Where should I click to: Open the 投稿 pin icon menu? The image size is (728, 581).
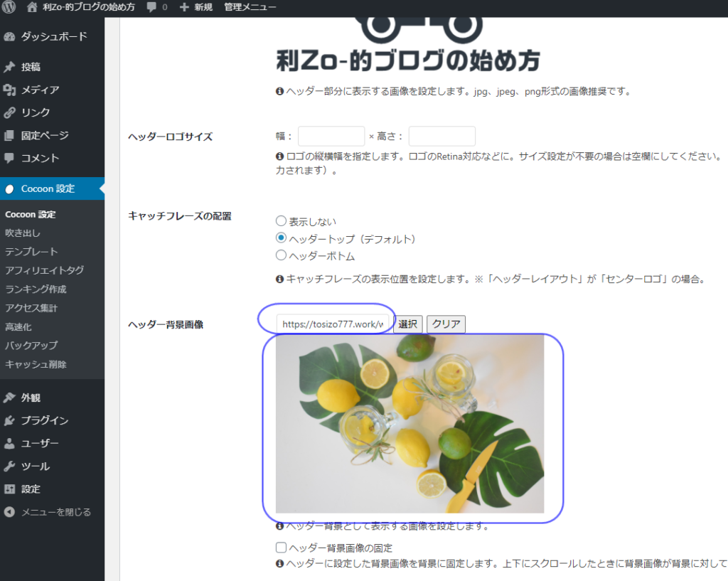pyautogui.click(x=9, y=67)
